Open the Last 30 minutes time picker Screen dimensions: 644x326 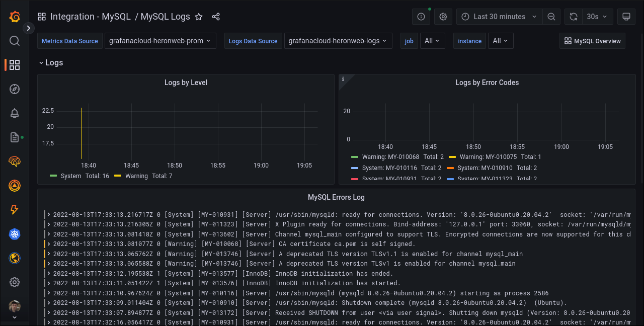499,17
